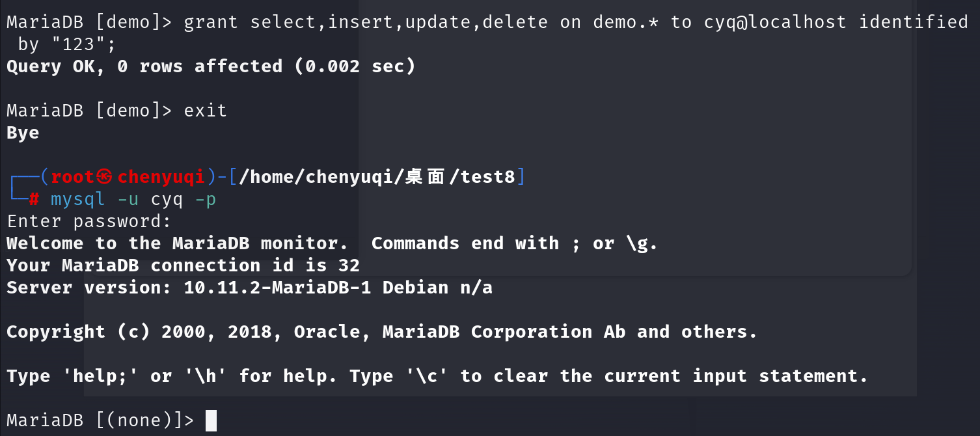Click the red "root" username in the prompt

point(73,177)
